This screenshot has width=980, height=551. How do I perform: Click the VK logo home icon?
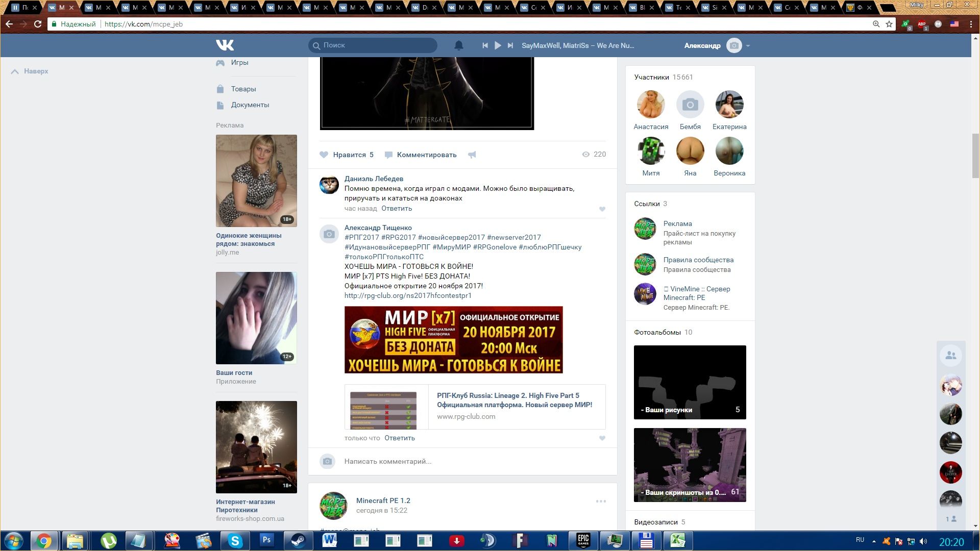click(225, 45)
